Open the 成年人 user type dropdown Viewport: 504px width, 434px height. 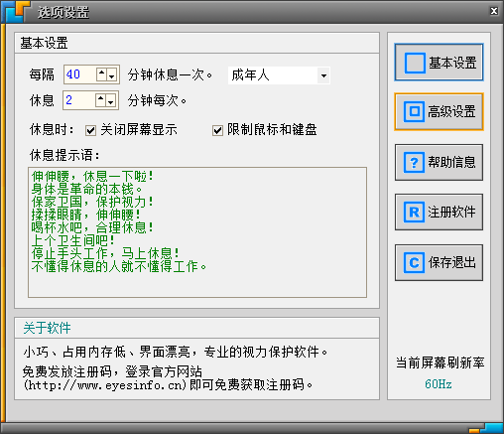point(323,75)
